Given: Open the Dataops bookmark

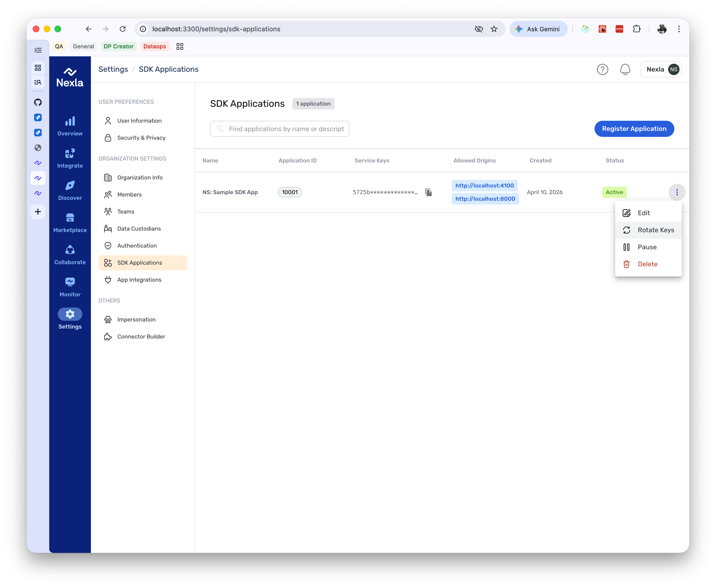Looking at the screenshot, I should [155, 46].
